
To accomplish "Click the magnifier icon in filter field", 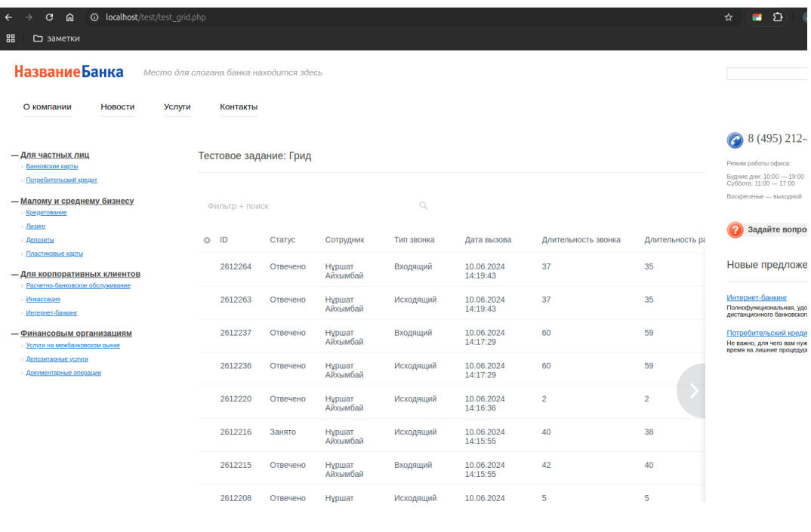I will coord(424,205).
